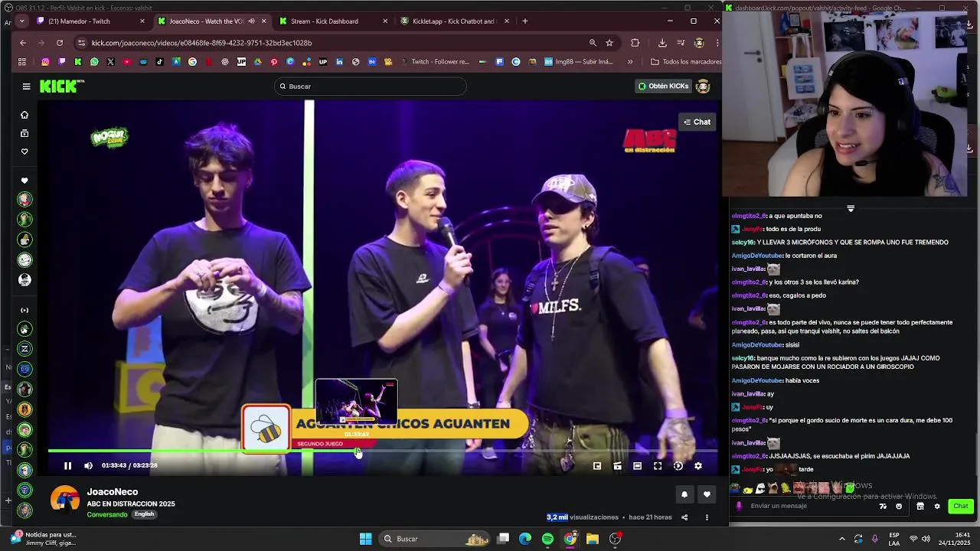
Task: Toggle channel notification bell
Action: coord(684,494)
